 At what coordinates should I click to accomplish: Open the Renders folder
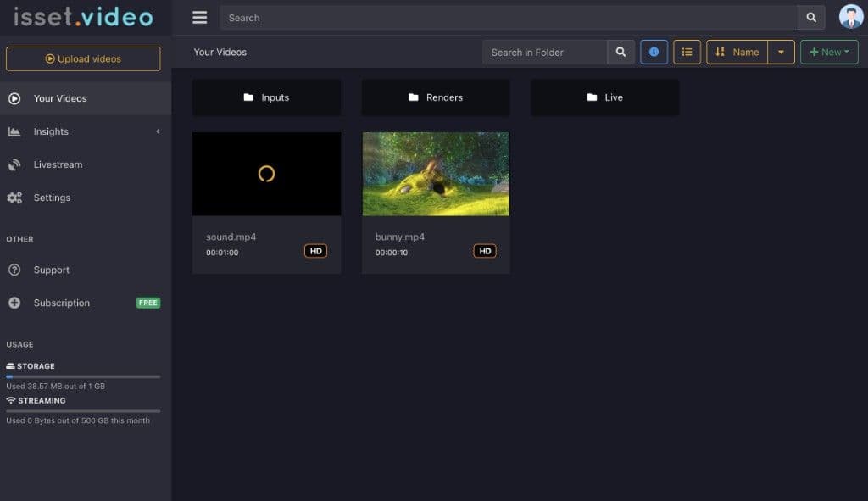click(436, 97)
